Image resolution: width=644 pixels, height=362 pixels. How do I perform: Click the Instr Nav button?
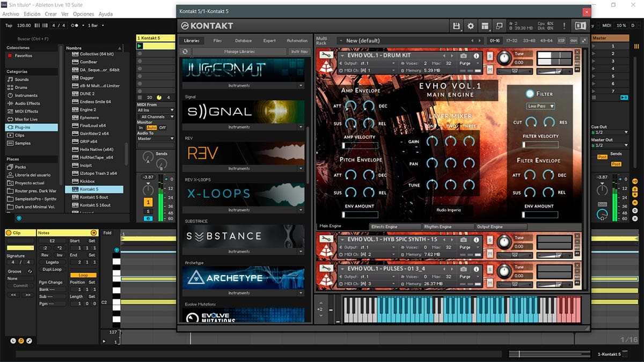coord(299,51)
